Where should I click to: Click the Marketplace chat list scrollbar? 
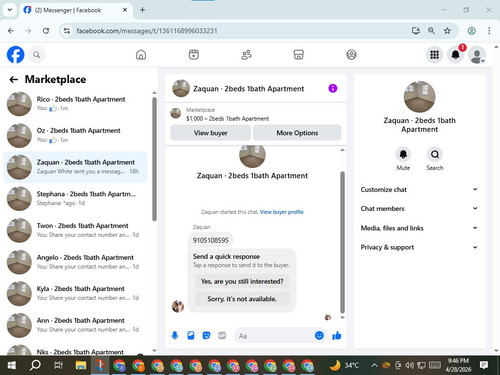click(154, 159)
